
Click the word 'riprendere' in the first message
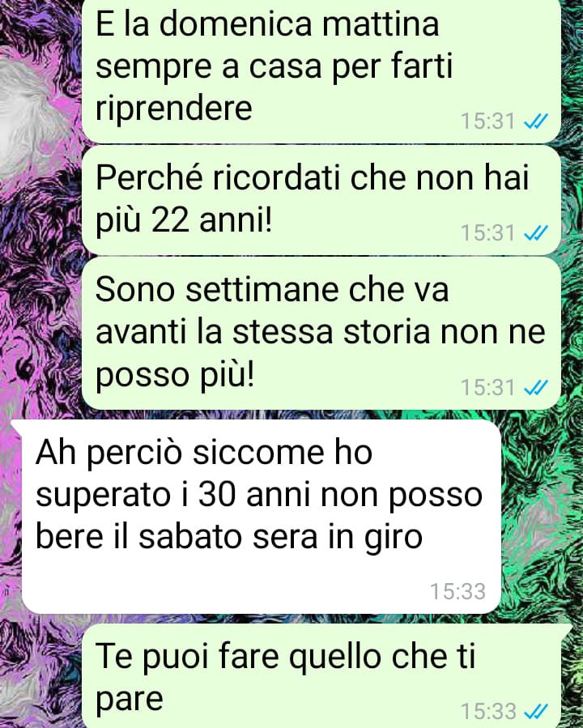[x=173, y=109]
